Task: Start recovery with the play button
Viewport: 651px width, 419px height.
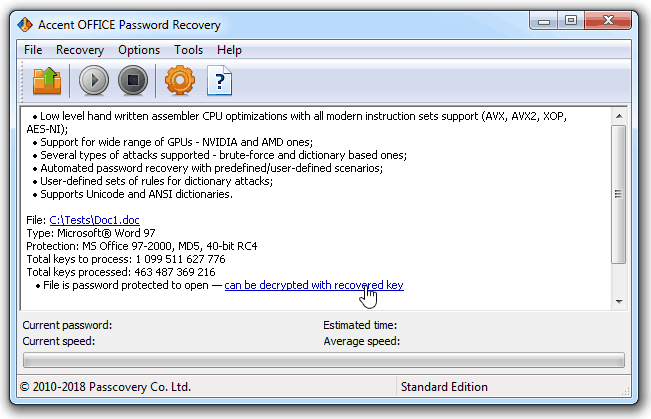Action: (94, 80)
